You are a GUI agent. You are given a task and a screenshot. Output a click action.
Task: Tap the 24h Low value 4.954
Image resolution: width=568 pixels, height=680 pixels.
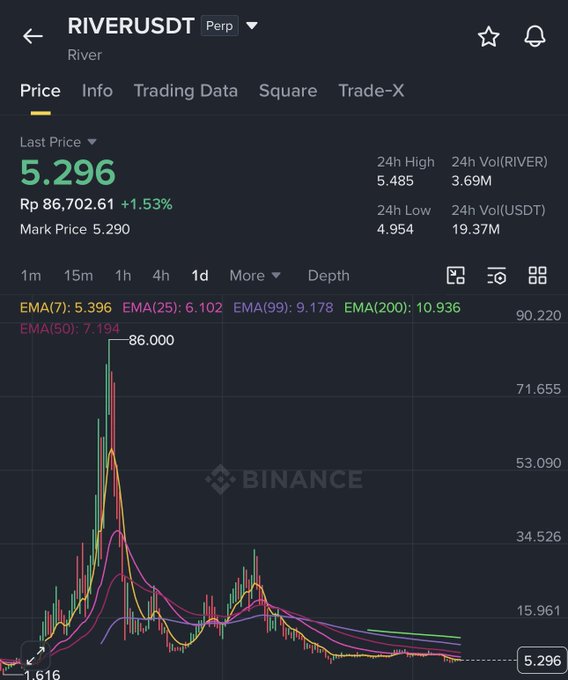[395, 229]
